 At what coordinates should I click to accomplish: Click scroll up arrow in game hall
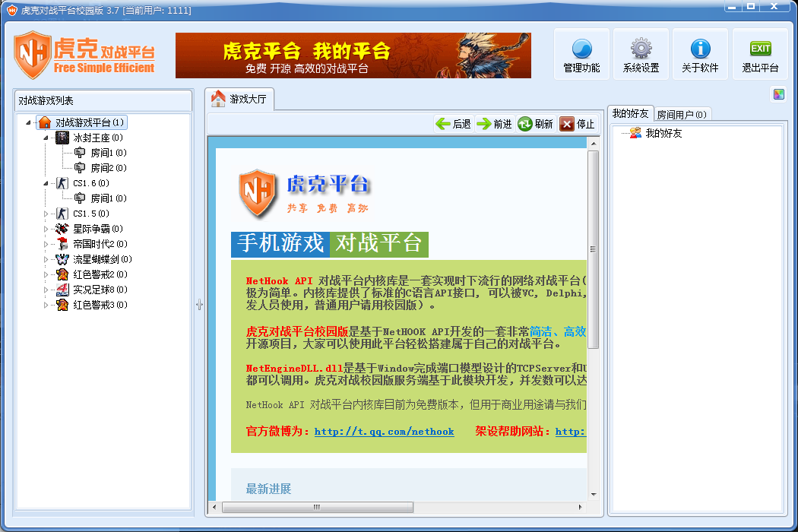click(594, 144)
